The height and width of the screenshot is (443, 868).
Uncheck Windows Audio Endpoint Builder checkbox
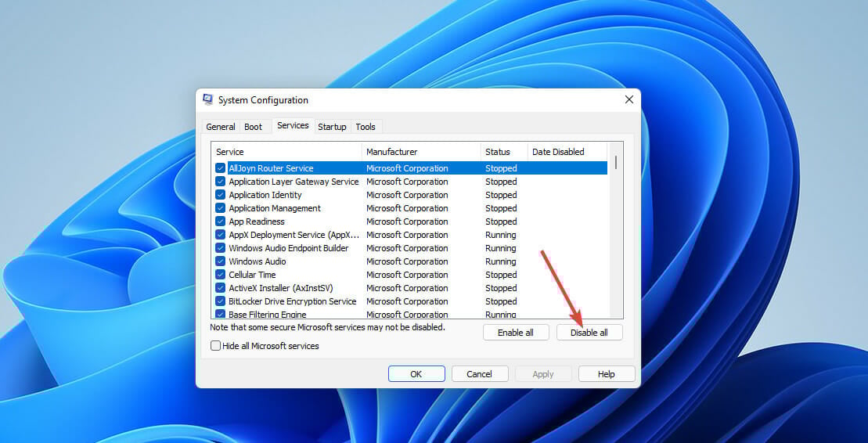pos(220,248)
